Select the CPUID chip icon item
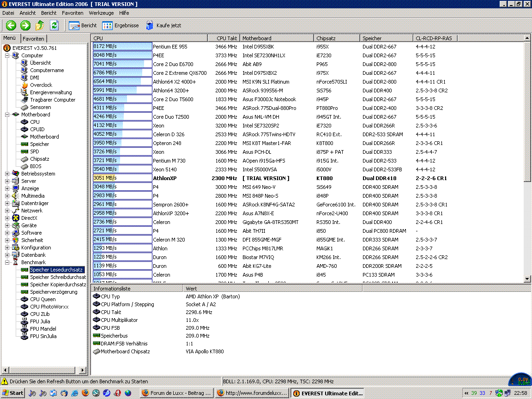Viewport: 532px width, 399px height. (x=24, y=129)
